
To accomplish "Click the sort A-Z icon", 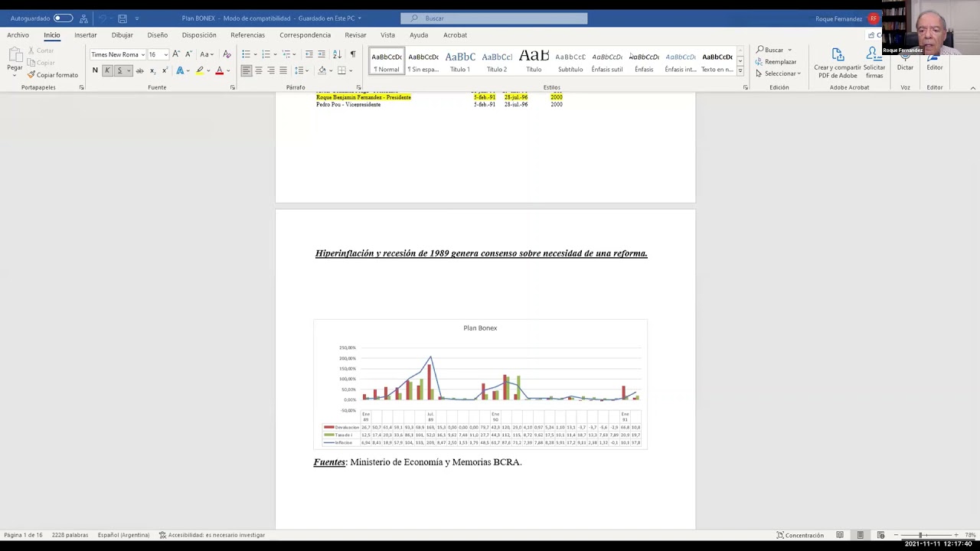I will (x=337, y=54).
